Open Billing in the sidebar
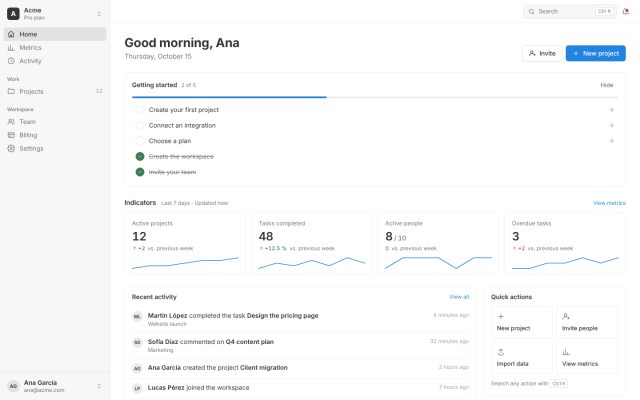The width and height of the screenshot is (640, 400). tap(55, 135)
